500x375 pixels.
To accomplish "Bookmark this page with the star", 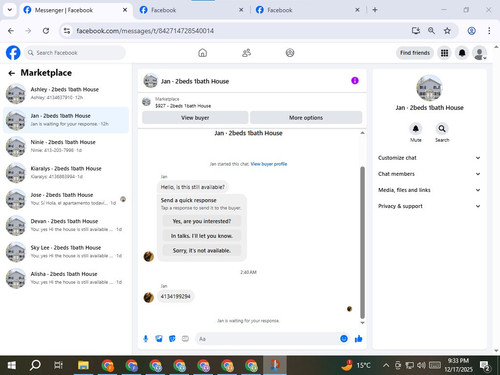I will point(447,31).
